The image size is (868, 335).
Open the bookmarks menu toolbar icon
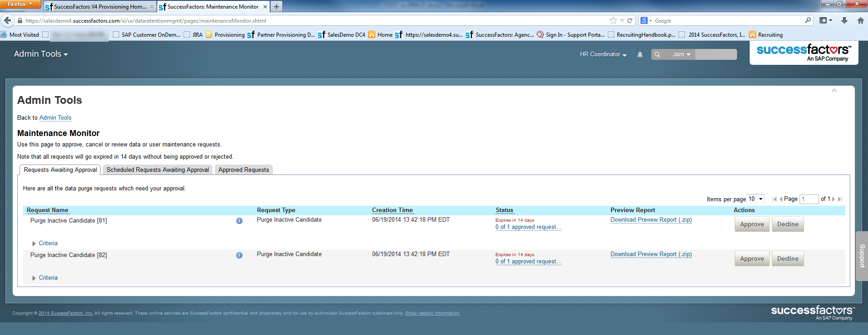point(826,20)
